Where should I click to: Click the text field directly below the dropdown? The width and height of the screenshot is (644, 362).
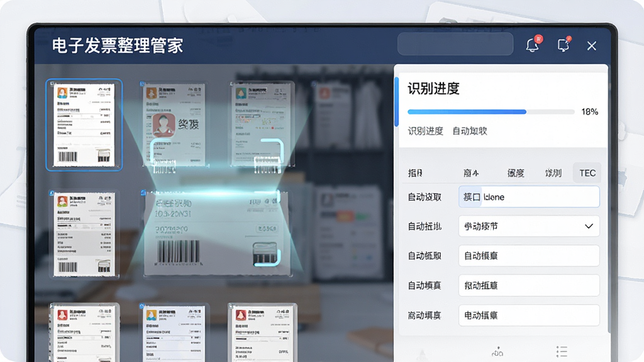pyautogui.click(x=529, y=256)
